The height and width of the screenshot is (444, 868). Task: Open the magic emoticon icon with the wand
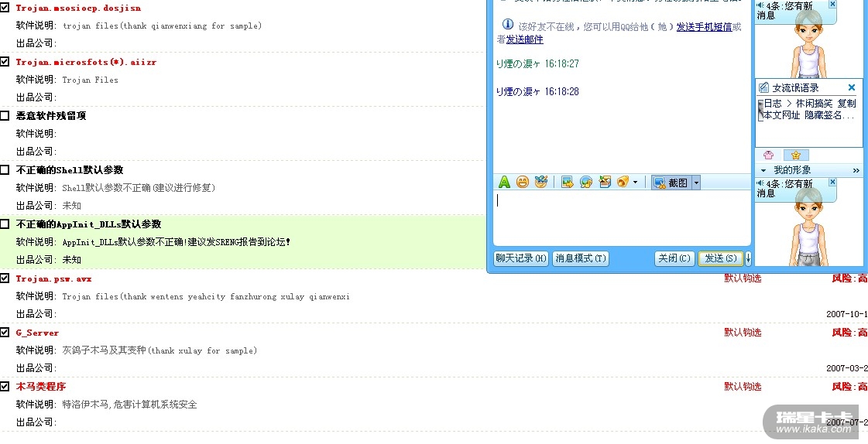[x=540, y=182]
